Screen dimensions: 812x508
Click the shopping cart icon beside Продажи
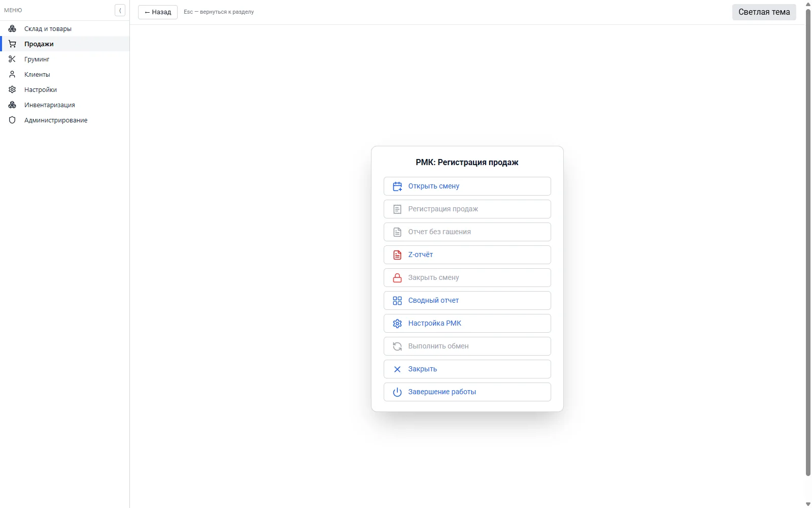(12, 44)
